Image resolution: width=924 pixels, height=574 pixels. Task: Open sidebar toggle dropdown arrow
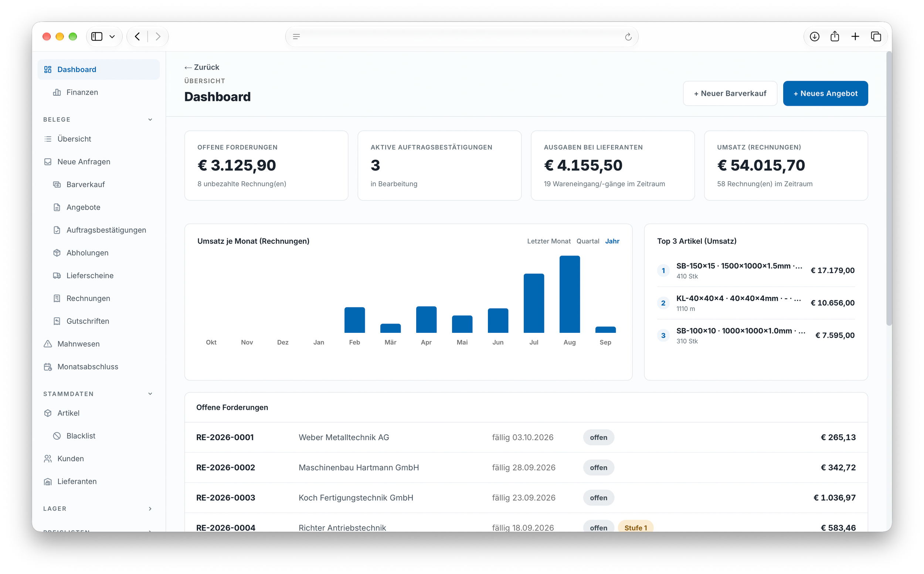click(x=112, y=37)
